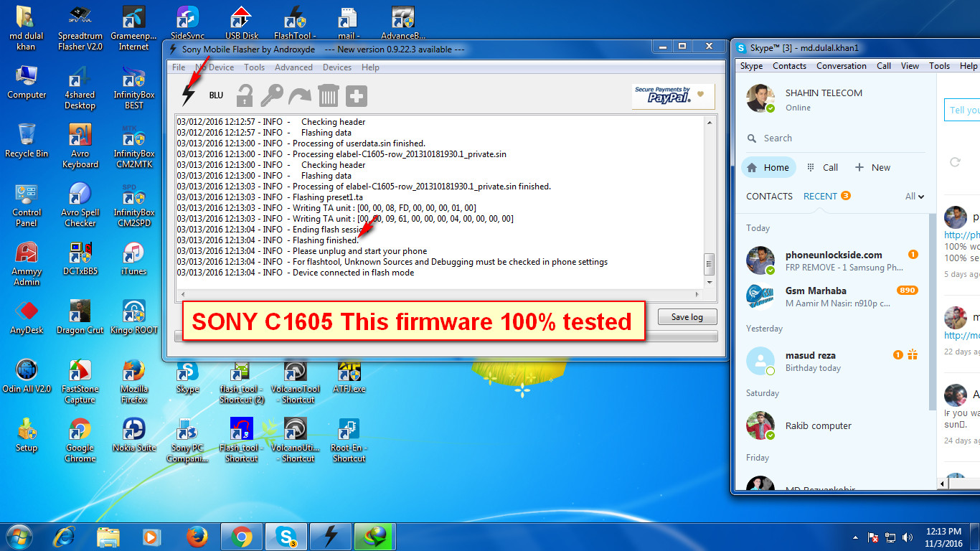Click the Windows Start button

point(20,537)
